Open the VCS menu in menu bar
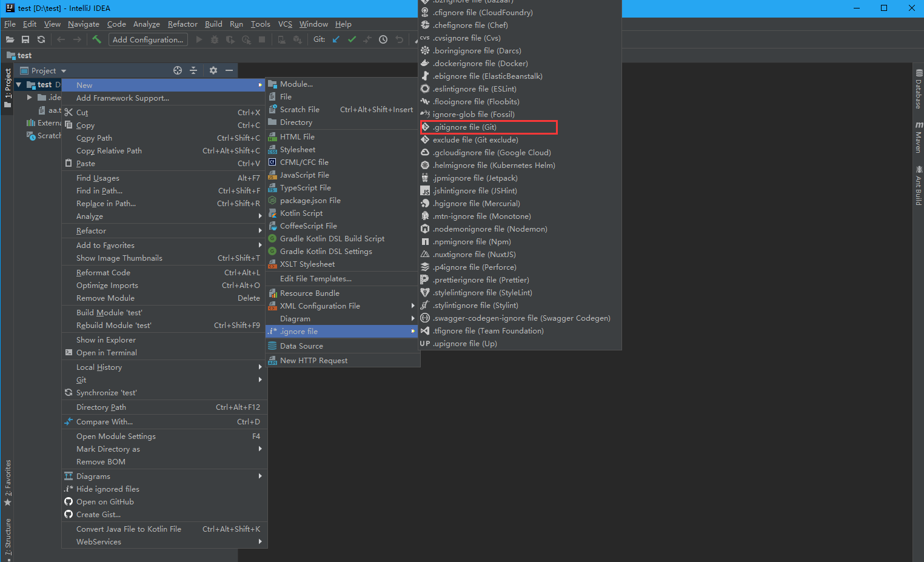 click(x=285, y=24)
